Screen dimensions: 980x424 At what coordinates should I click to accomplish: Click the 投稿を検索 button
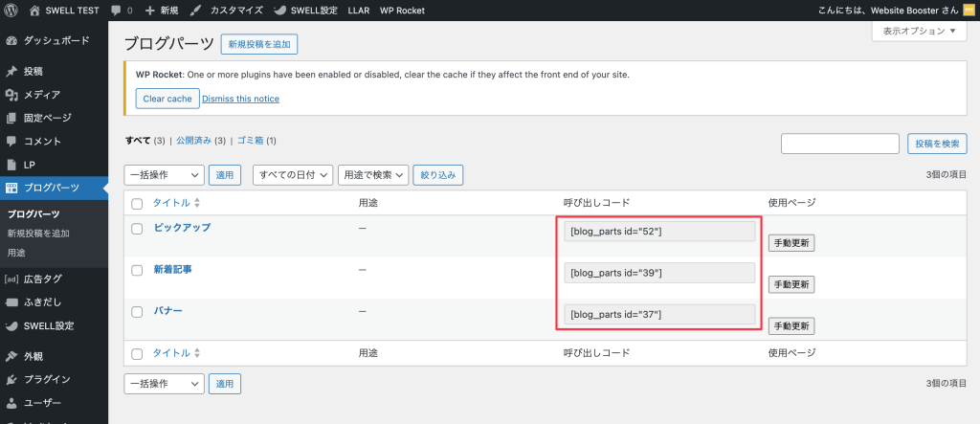pos(937,144)
